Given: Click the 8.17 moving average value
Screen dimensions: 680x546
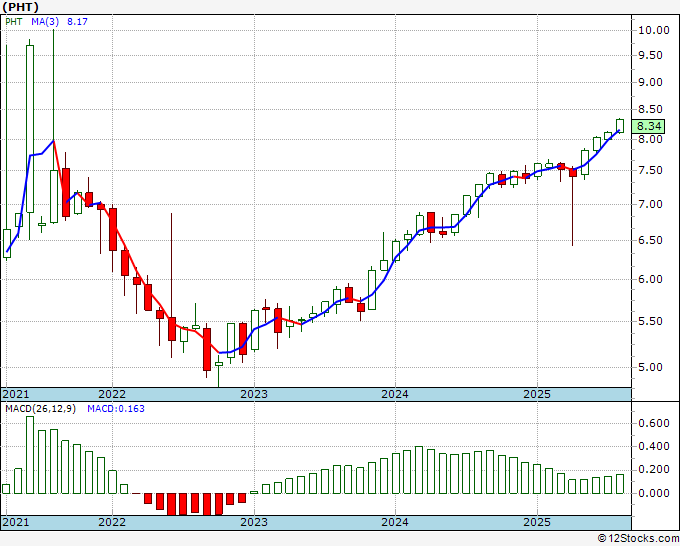Looking at the screenshot, I should (77, 22).
